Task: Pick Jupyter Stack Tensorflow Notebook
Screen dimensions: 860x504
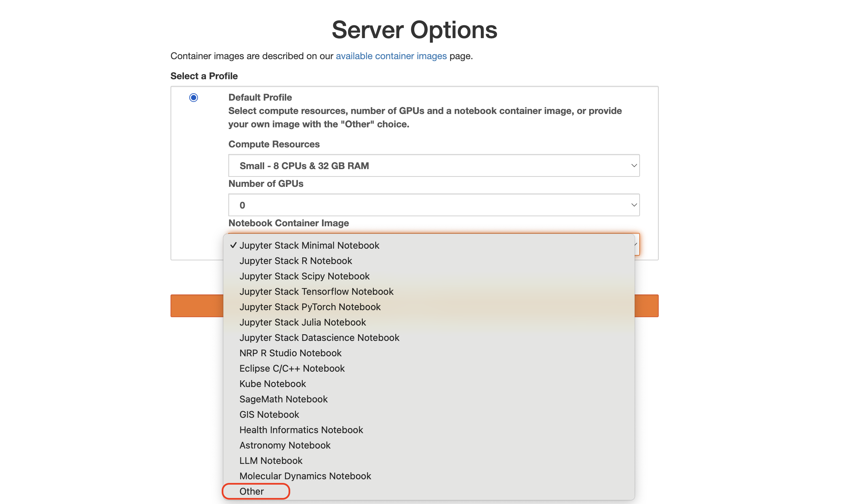Action: [x=429, y=291]
